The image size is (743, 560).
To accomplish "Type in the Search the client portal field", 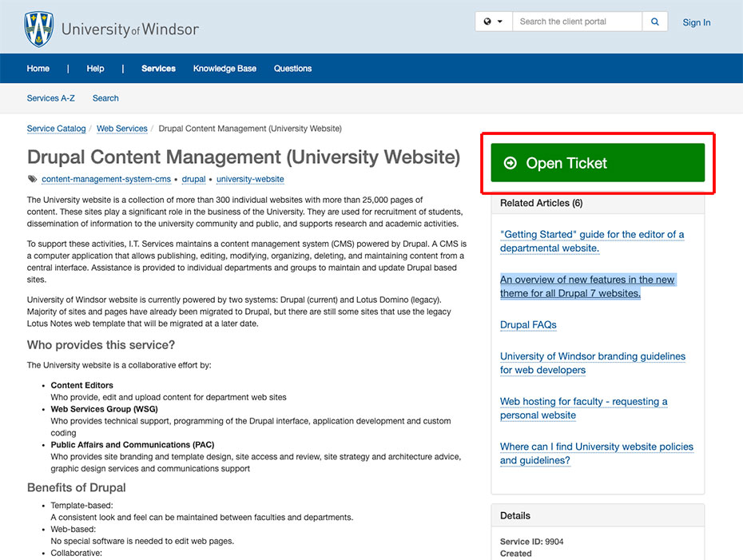I will click(x=577, y=22).
